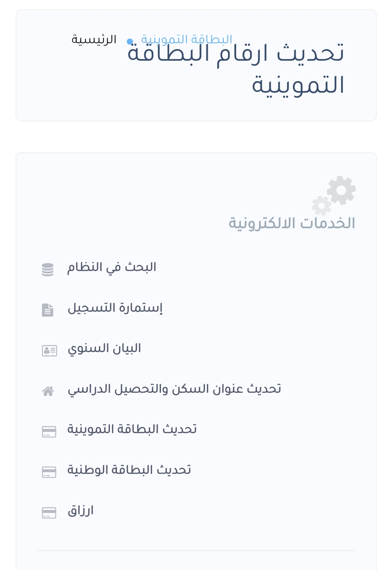Click the ID card icon beside البيان السنوي
The height and width of the screenshot is (570, 392).
pos(49,350)
